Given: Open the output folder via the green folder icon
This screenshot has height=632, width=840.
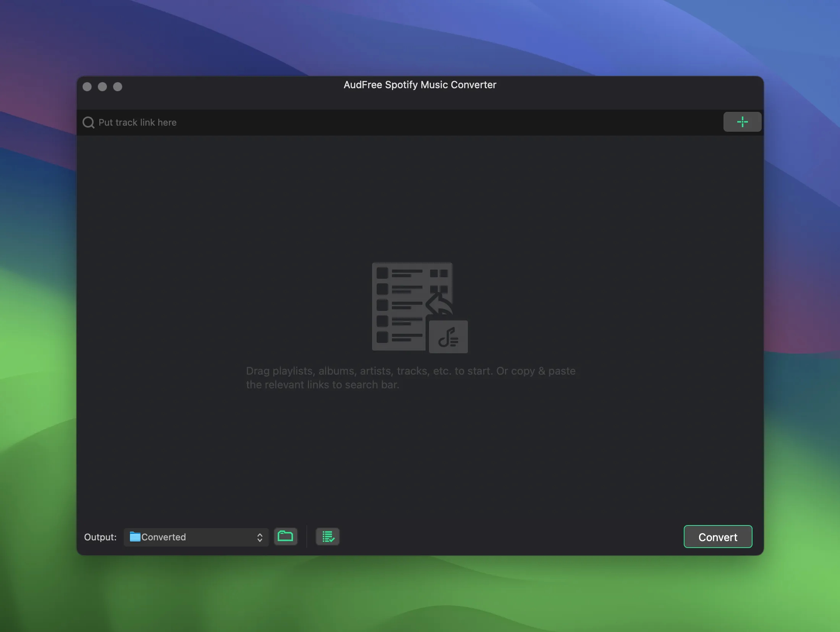Looking at the screenshot, I should tap(285, 536).
